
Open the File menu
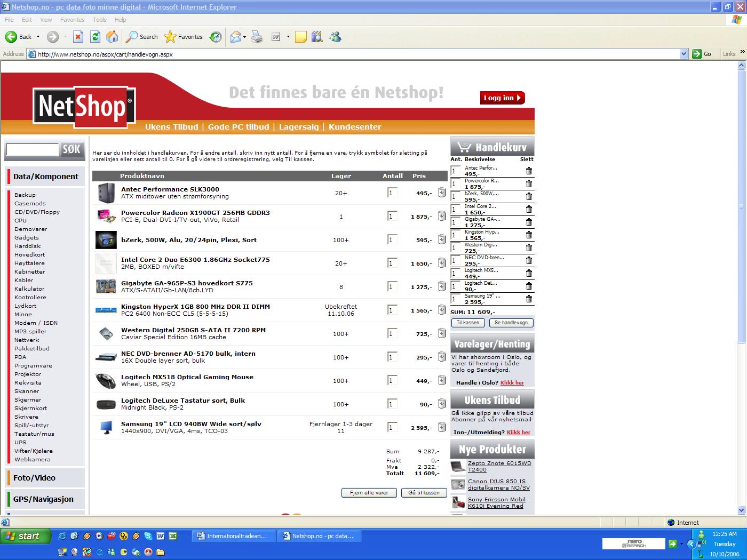[9, 20]
